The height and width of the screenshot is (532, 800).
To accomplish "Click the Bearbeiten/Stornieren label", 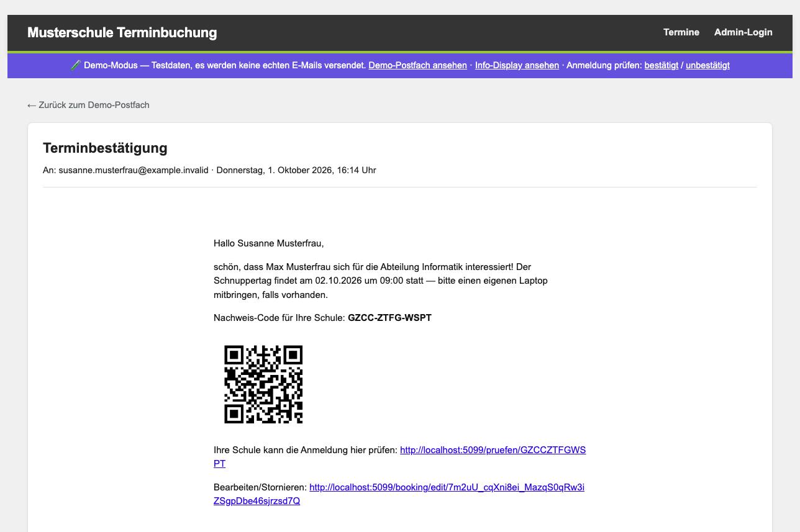I will coord(260,487).
